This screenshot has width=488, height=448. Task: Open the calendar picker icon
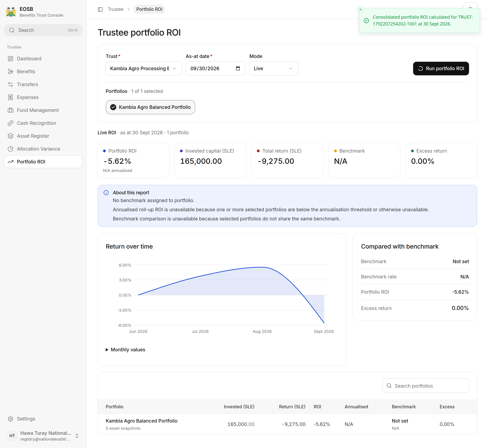pos(238,68)
